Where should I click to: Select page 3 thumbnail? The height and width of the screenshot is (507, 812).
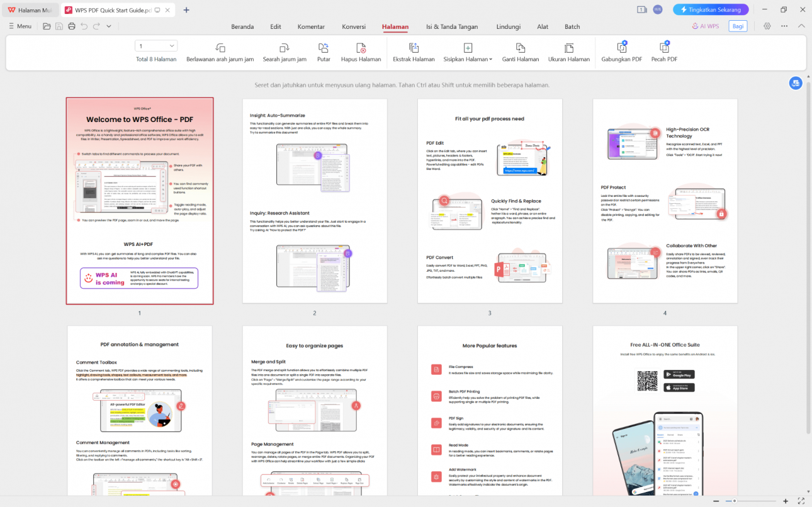click(490, 200)
